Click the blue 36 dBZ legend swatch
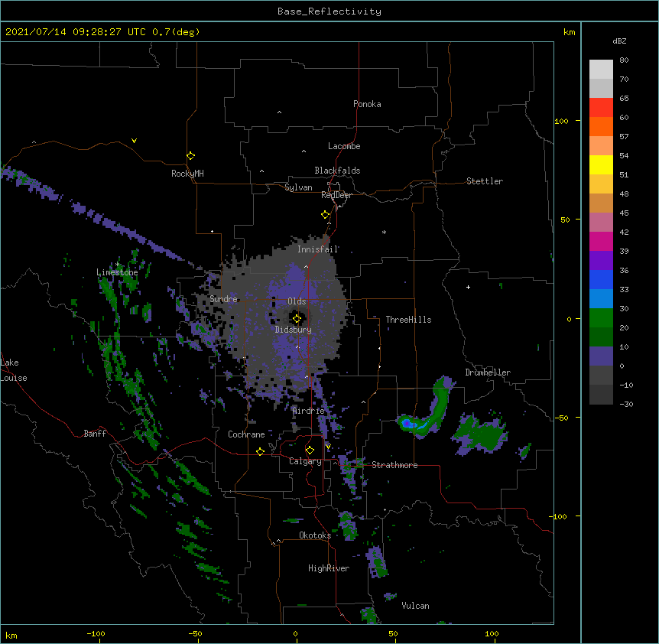Viewport: 659px width, 644px height. 601,279
